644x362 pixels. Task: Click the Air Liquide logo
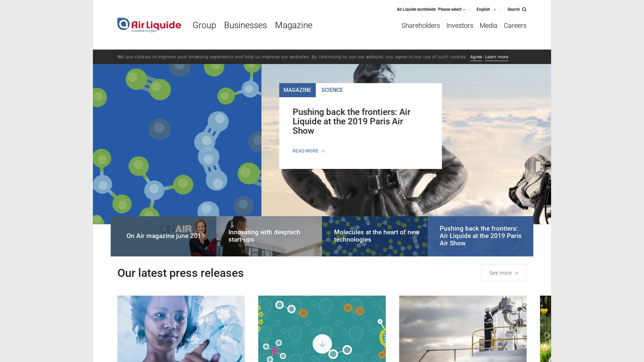point(149,25)
